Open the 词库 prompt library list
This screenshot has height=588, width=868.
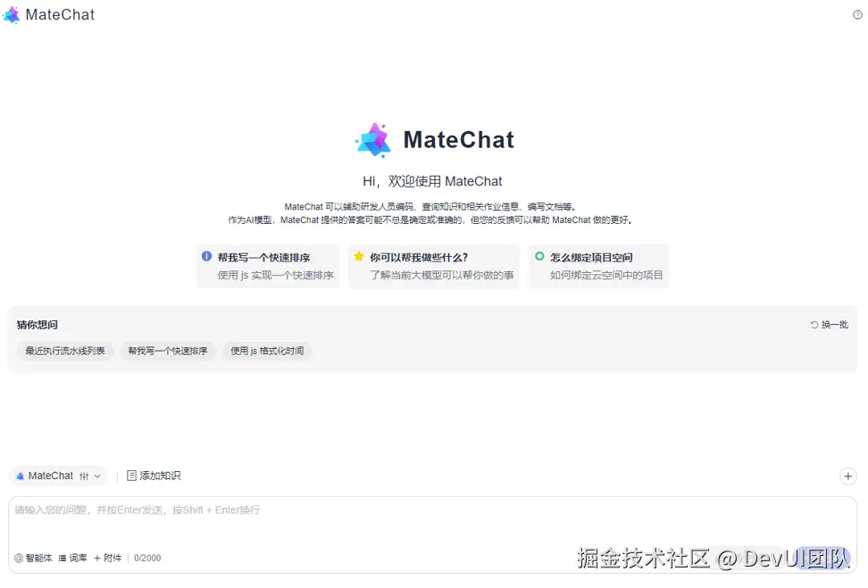click(x=72, y=558)
